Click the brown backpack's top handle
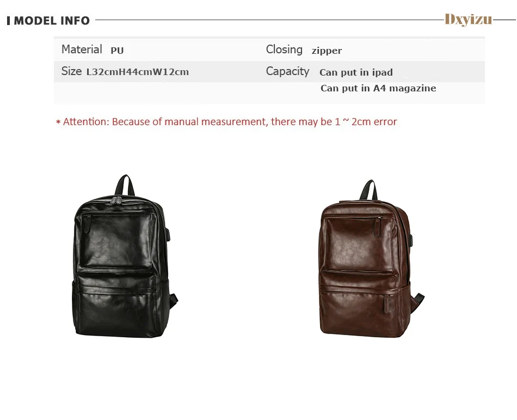Image resolution: width=517 pixels, height=420 pixels. (368, 190)
